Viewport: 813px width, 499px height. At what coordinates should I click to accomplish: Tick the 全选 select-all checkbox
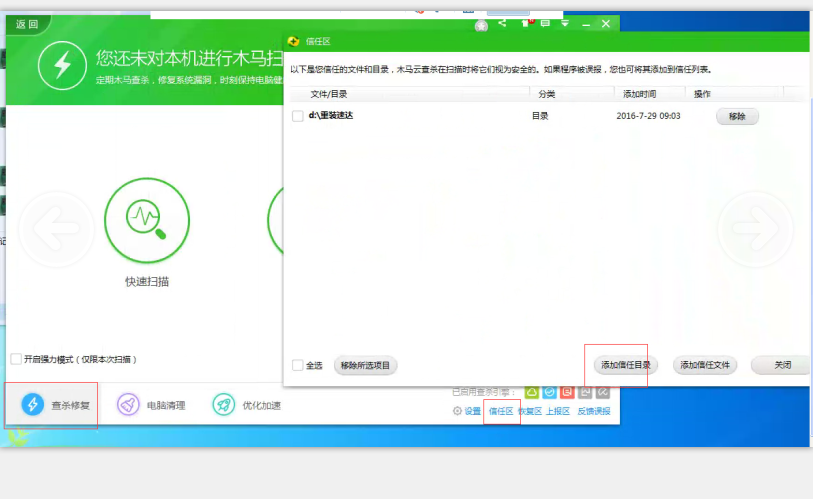point(297,365)
